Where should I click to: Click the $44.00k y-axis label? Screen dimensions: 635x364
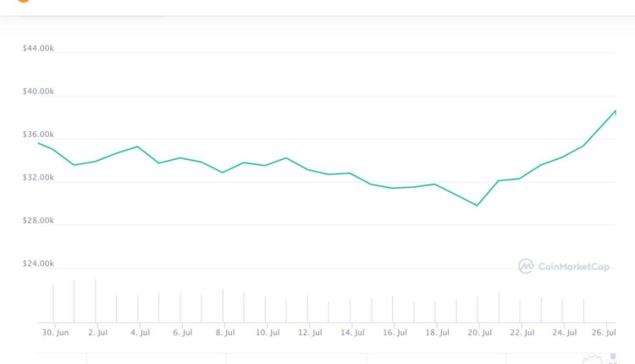coord(38,48)
